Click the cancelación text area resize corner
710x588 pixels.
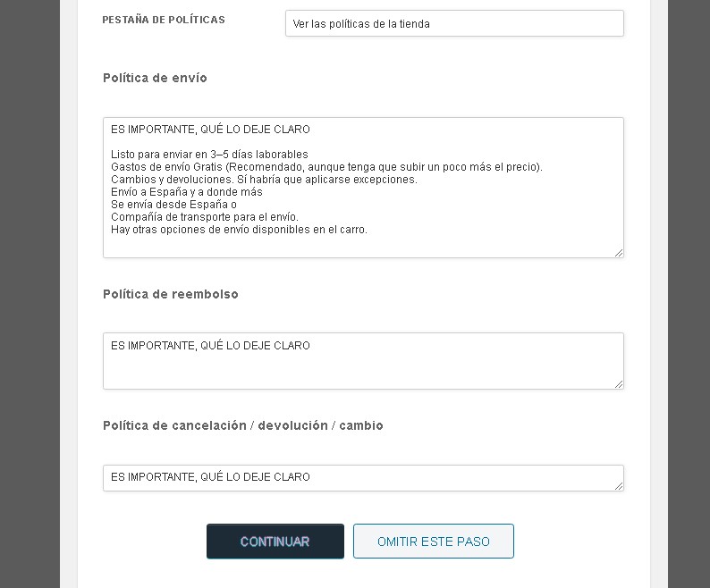619,486
